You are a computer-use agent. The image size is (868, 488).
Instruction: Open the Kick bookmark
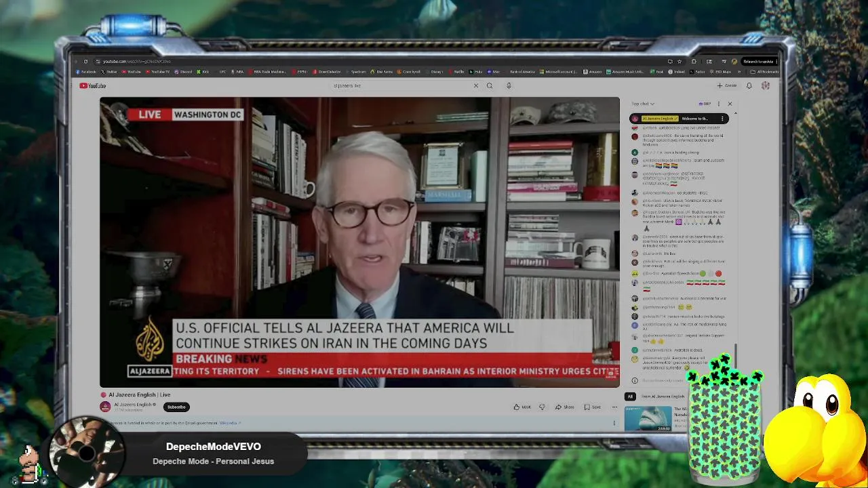pos(203,72)
